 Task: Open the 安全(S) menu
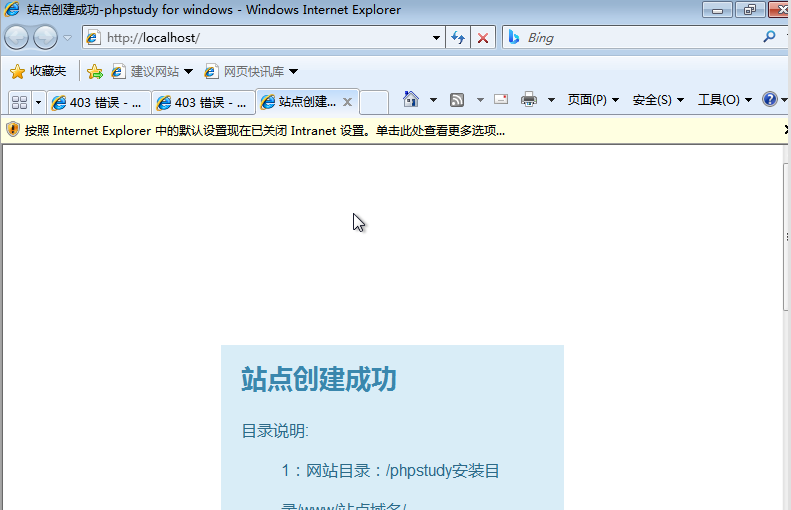coord(658,100)
